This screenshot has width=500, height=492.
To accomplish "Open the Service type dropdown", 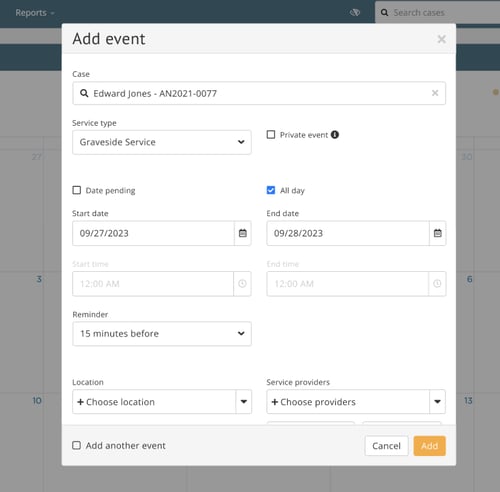I will (x=162, y=142).
